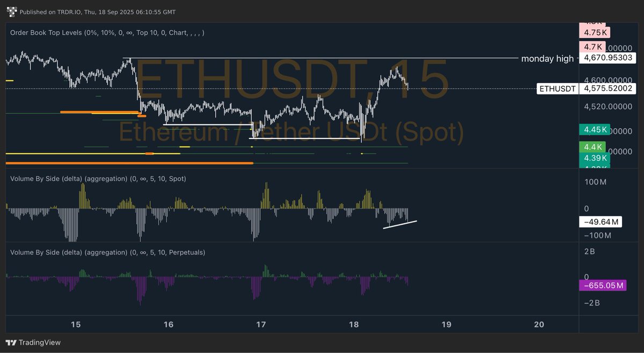Click the date 19 on the time axis

click(447, 324)
